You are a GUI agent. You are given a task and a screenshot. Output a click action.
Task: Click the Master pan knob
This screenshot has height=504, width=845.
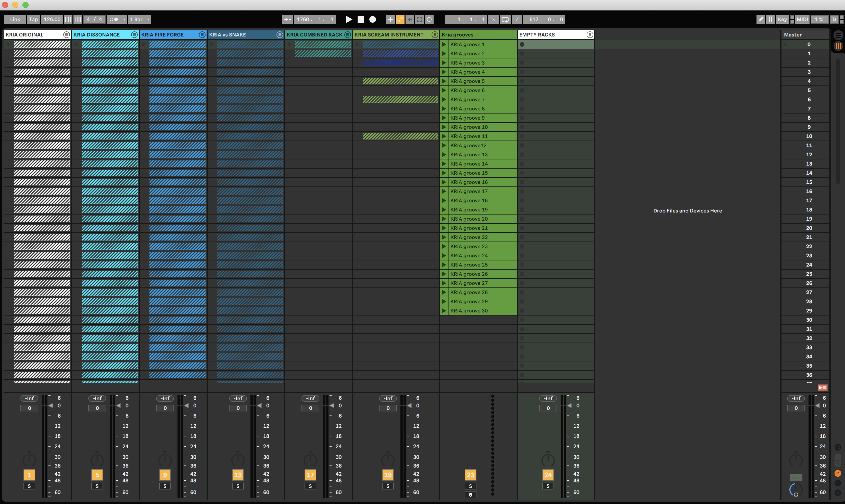click(796, 460)
